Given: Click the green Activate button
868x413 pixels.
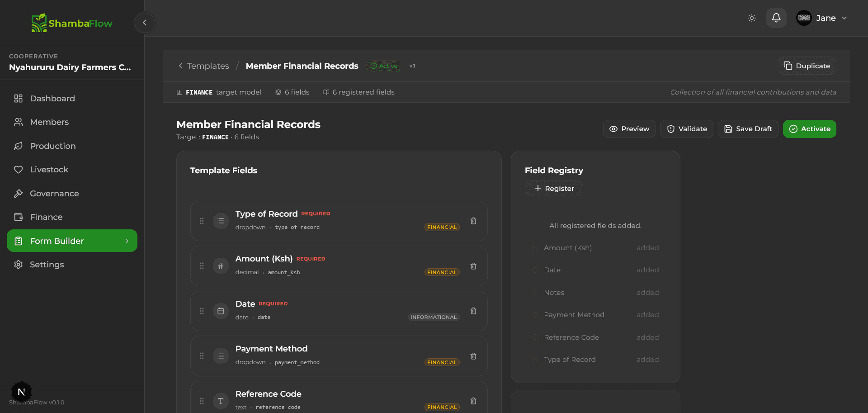Looking at the screenshot, I should [x=810, y=129].
